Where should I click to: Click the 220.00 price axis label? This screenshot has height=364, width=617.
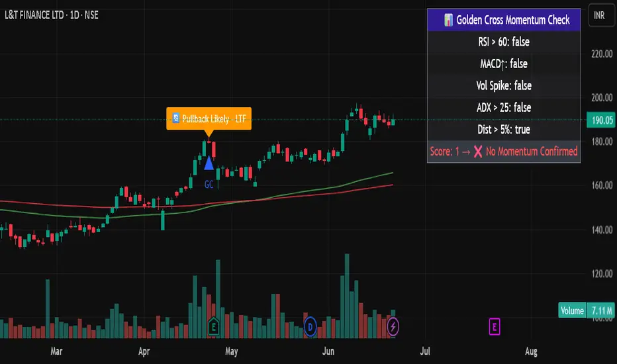click(x=602, y=54)
